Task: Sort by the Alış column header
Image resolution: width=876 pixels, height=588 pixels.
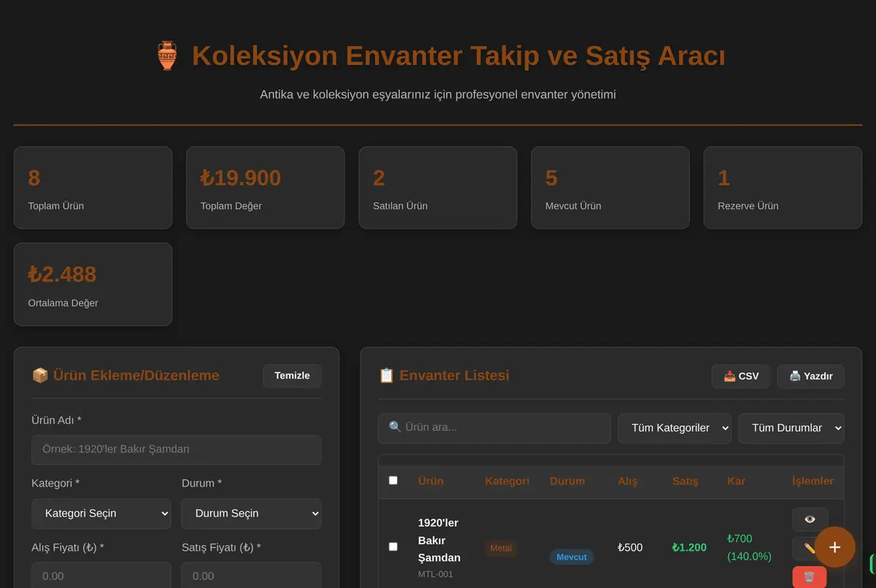Action: point(628,481)
